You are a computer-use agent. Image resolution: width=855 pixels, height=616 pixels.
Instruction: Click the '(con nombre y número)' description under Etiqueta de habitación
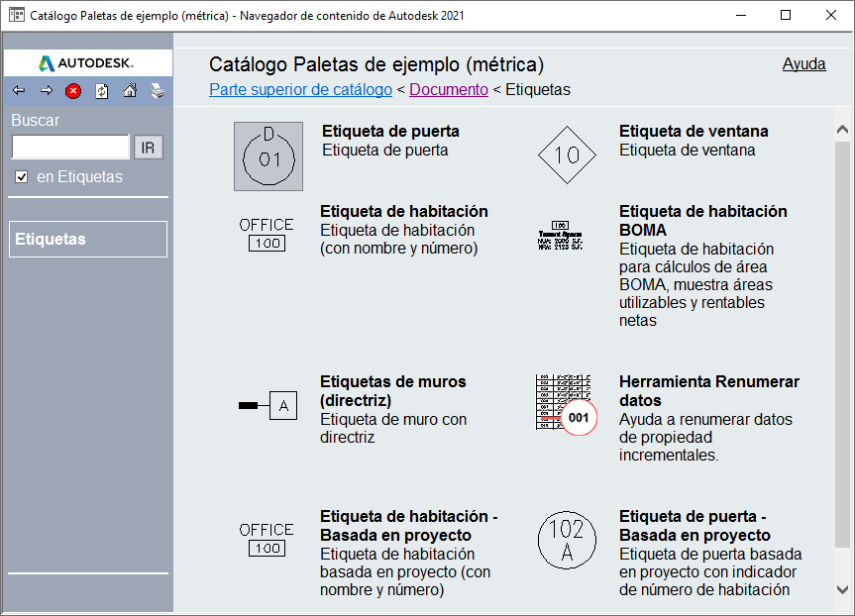click(x=398, y=248)
